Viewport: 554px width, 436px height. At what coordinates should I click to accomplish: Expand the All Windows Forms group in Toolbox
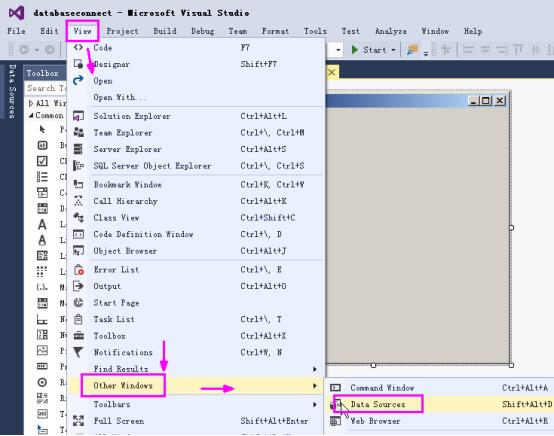(x=31, y=103)
